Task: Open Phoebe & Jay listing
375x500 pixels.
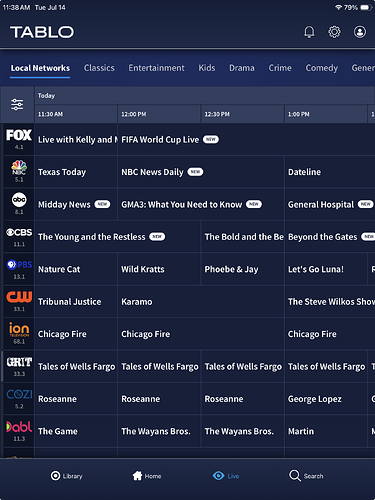Action: point(243,269)
